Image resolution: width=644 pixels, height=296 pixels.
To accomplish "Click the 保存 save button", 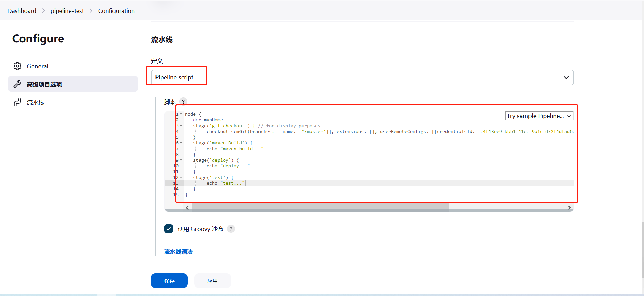I will coord(169,281).
